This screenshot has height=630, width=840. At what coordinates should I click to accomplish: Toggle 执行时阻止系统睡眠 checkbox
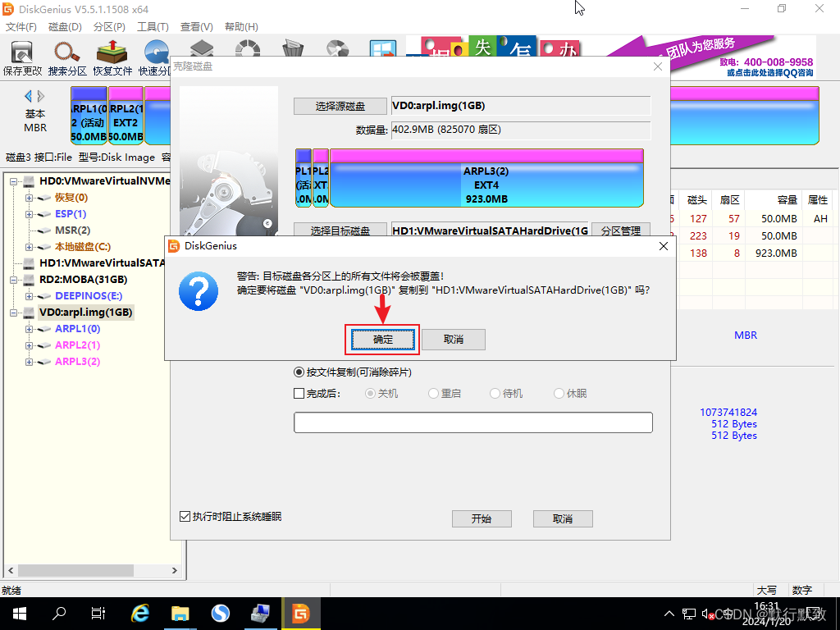[x=185, y=517]
